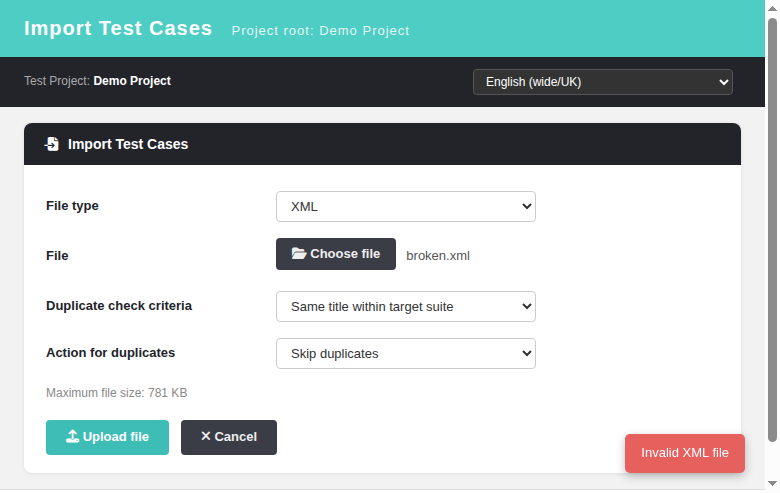This screenshot has height=493, width=780.
Task: Click the Action for duplicates label
Action: [x=110, y=353]
